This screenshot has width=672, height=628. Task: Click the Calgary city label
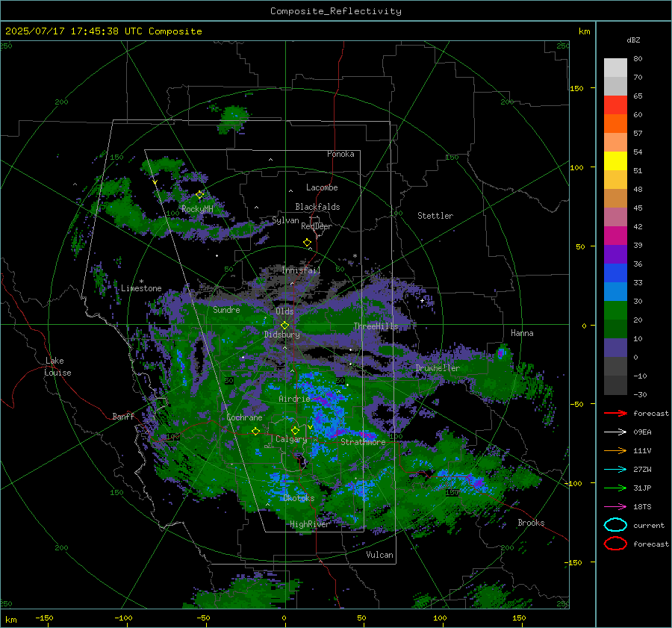pyautogui.click(x=291, y=439)
